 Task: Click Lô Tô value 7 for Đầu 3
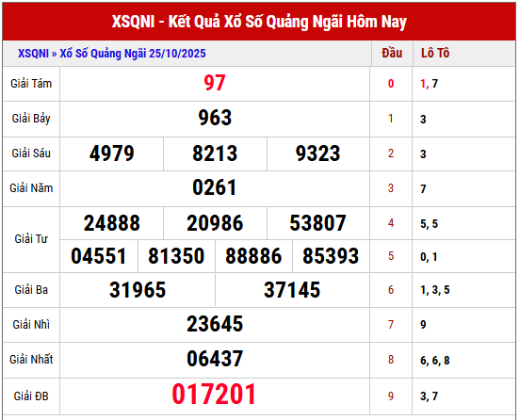click(423, 189)
